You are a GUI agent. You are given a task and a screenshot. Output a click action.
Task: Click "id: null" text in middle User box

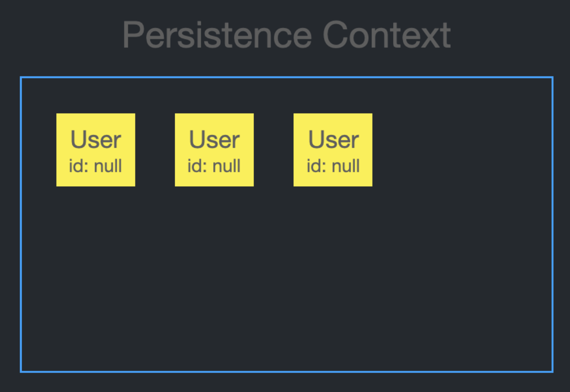[214, 166]
